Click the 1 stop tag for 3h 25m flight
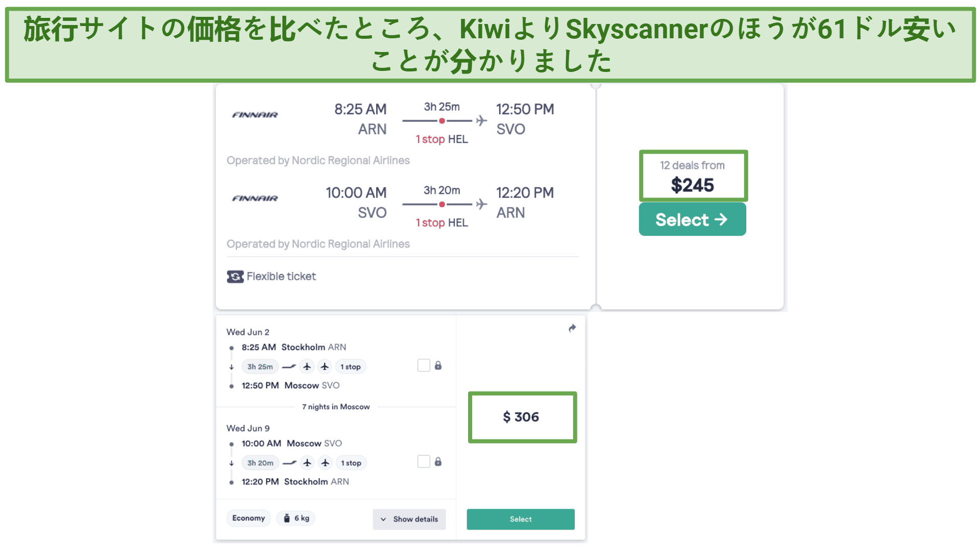The width and height of the screenshot is (980, 546). 351,367
